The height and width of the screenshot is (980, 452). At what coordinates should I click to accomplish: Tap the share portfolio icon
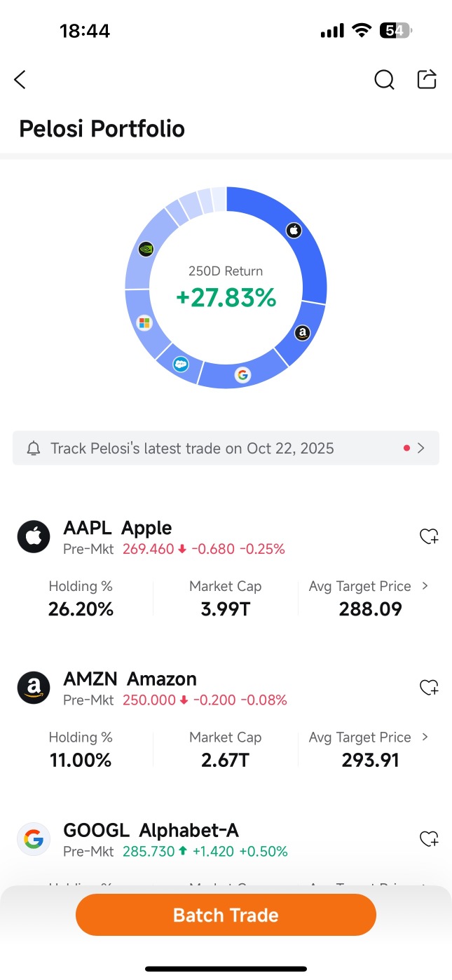427,80
